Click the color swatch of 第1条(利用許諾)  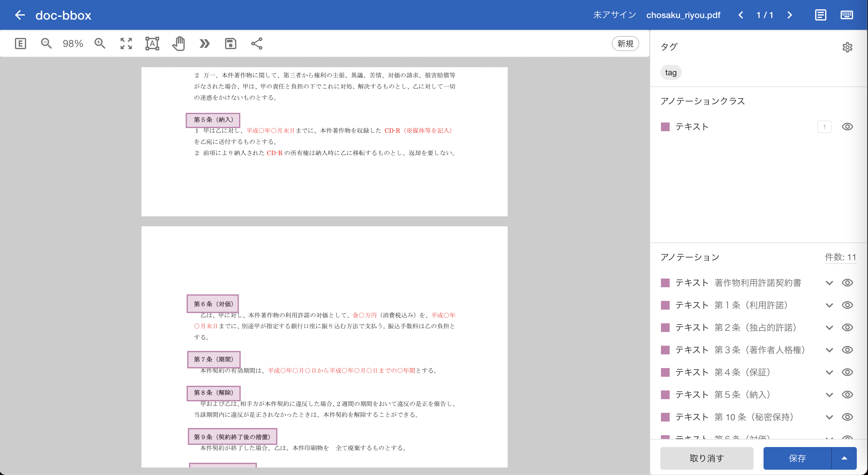[x=665, y=305]
